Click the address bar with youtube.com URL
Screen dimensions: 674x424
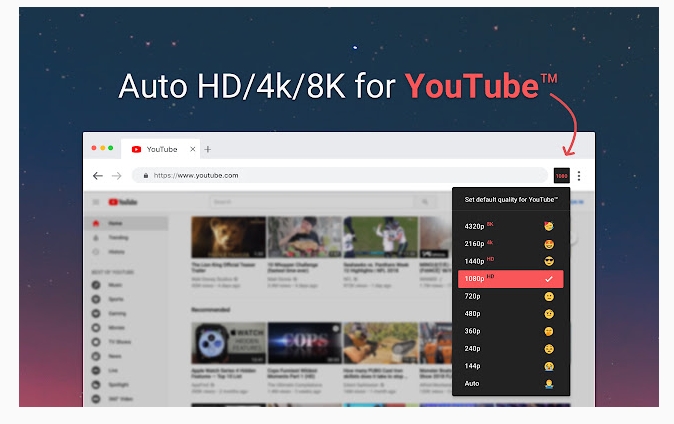tap(340, 175)
